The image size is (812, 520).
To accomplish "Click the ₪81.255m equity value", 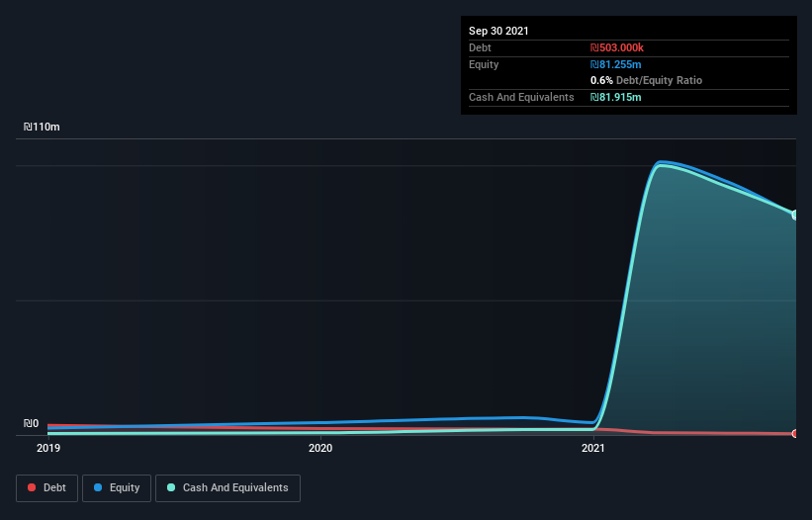I will pyautogui.click(x=616, y=64).
